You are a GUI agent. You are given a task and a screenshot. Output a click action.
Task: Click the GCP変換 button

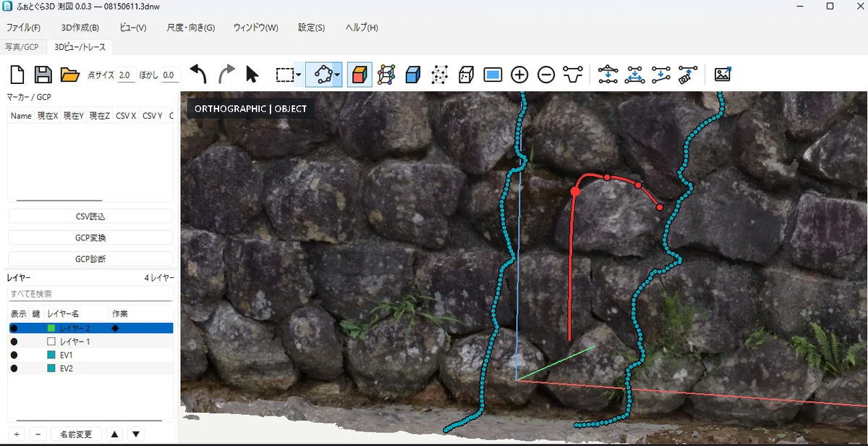(90, 237)
